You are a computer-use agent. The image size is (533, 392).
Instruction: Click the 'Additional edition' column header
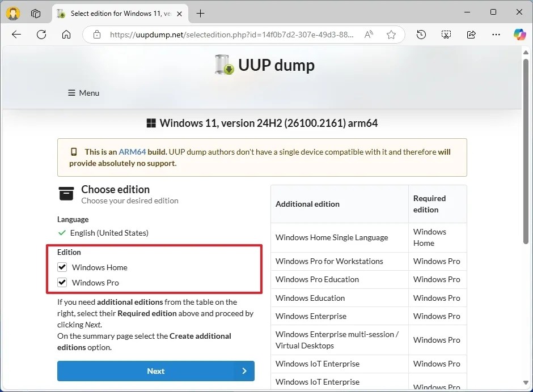click(340, 204)
